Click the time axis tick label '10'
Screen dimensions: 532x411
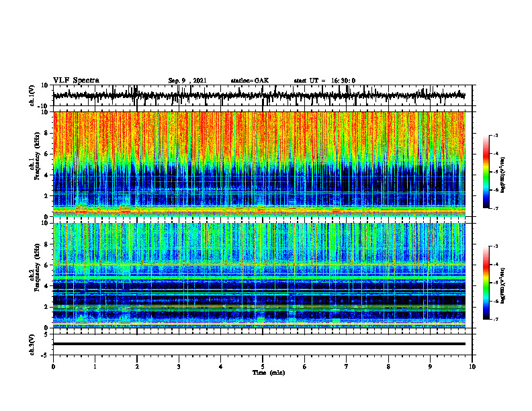[472, 367]
